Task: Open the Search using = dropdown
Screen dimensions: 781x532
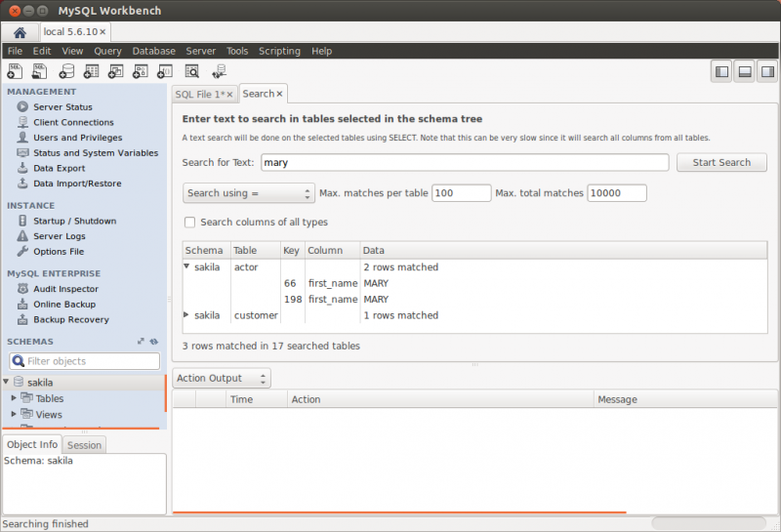Action: click(249, 193)
